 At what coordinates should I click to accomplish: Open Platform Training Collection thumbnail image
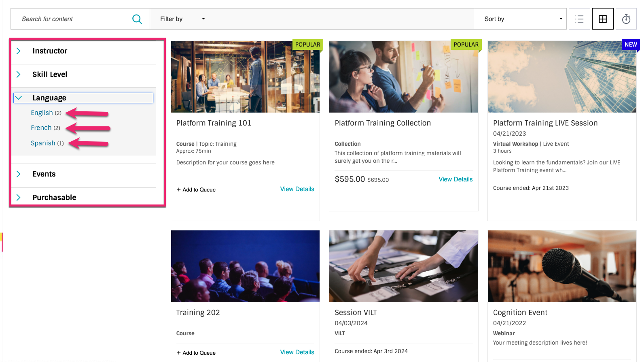[x=404, y=77]
